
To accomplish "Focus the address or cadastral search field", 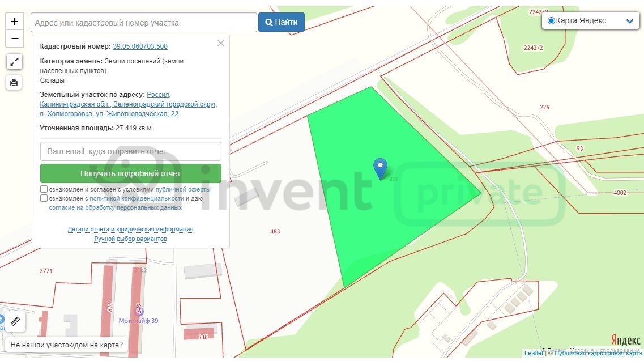I will tap(143, 23).
